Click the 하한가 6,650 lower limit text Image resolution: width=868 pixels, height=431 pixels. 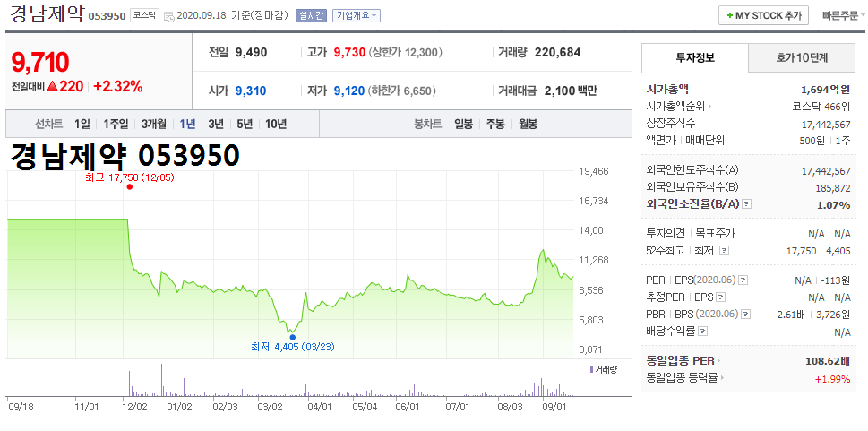point(402,91)
